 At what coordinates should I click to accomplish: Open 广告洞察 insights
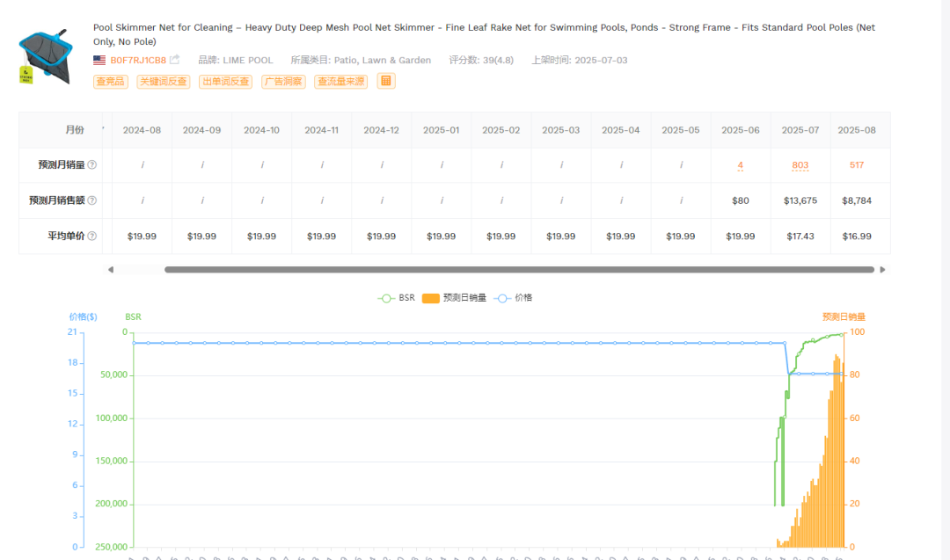tap(283, 82)
